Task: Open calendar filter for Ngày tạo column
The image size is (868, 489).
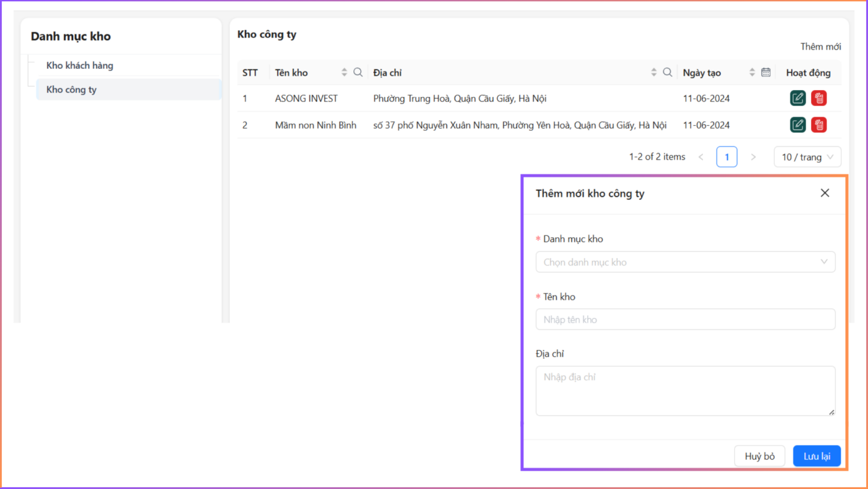Action: click(x=766, y=73)
